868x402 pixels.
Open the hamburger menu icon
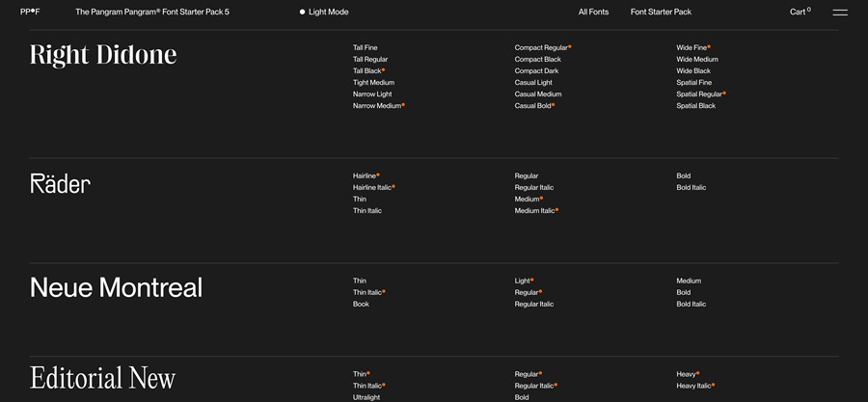coord(840,13)
